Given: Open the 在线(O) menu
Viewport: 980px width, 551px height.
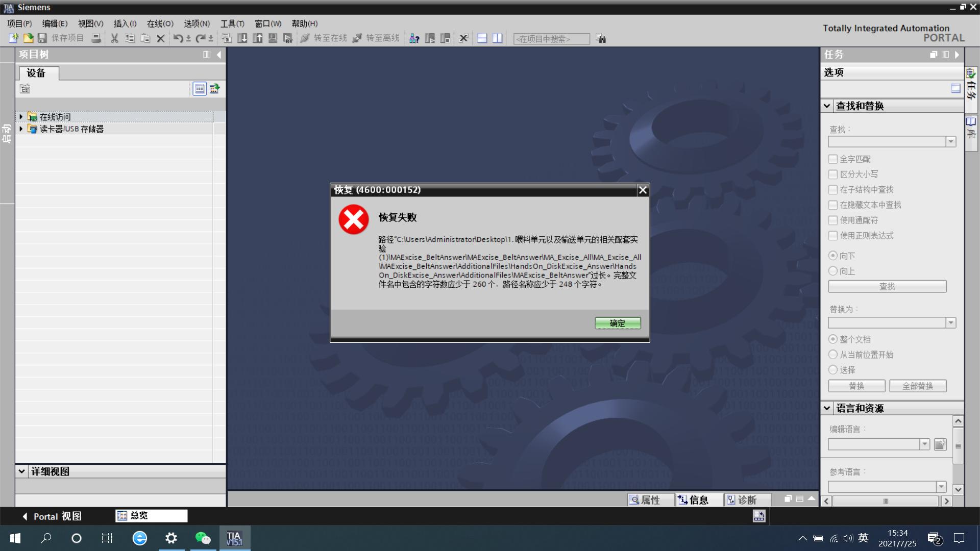Looking at the screenshot, I should pos(160,23).
